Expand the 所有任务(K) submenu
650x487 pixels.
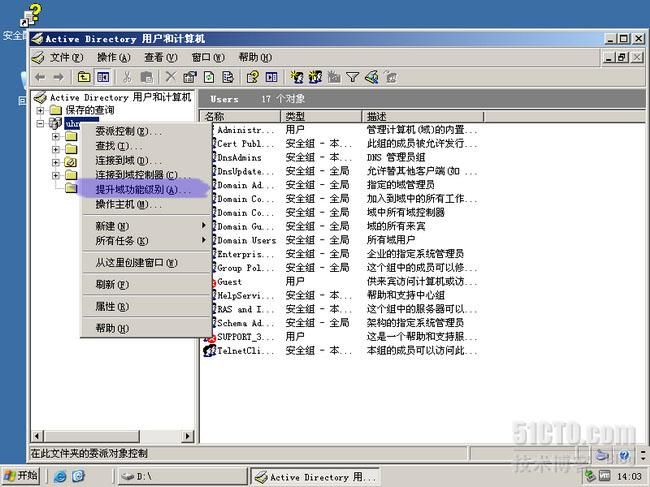[x=145, y=240]
